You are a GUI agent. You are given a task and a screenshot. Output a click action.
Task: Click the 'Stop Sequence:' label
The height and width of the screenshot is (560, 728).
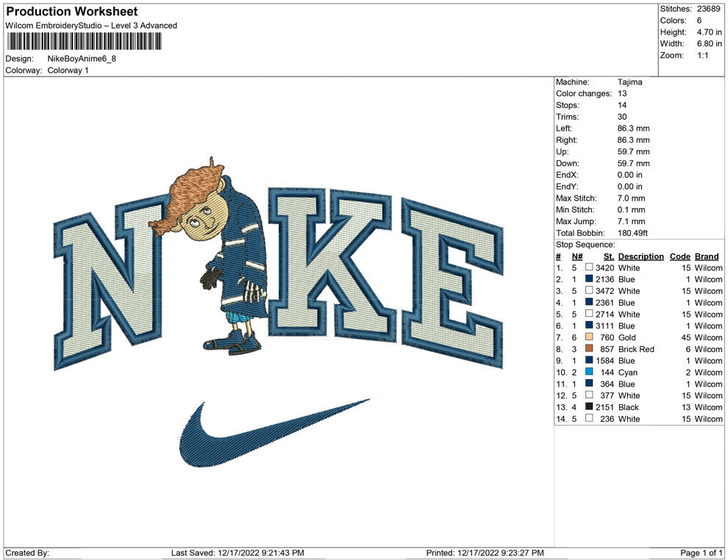pos(585,245)
